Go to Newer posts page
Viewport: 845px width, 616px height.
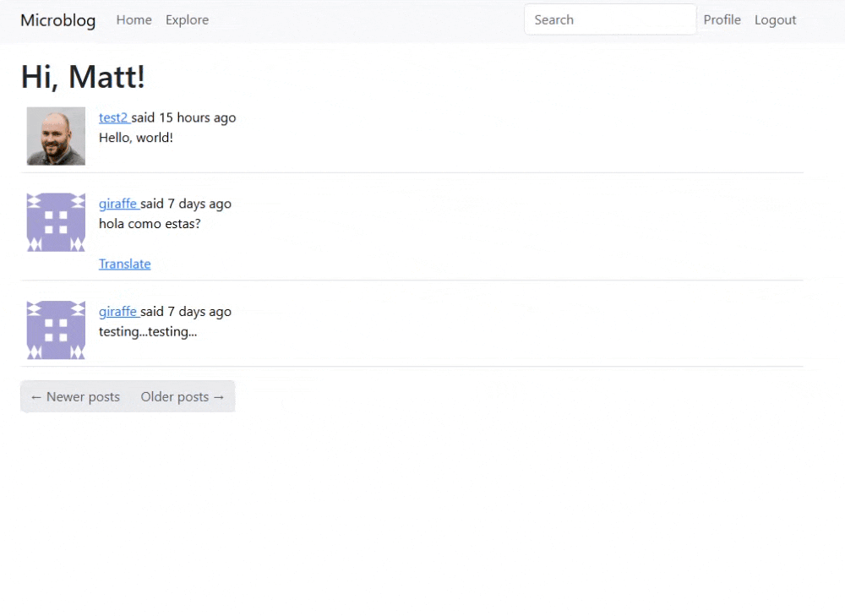click(x=75, y=397)
